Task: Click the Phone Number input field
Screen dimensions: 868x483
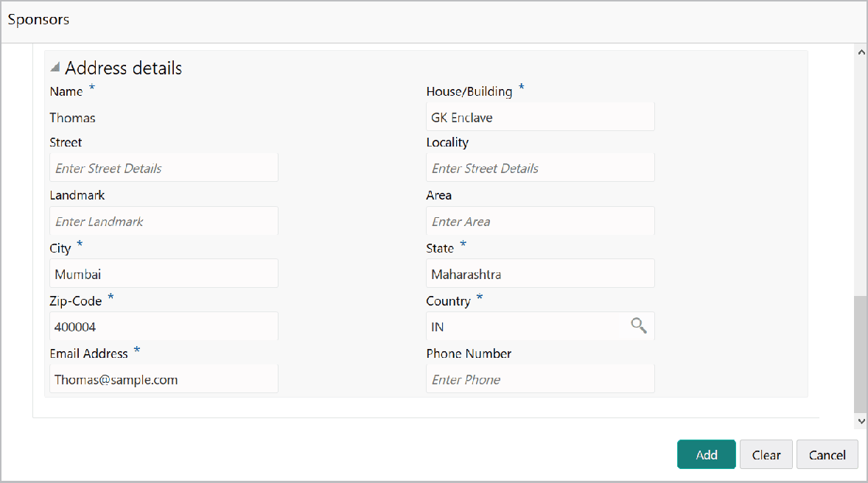Action: [x=540, y=379]
